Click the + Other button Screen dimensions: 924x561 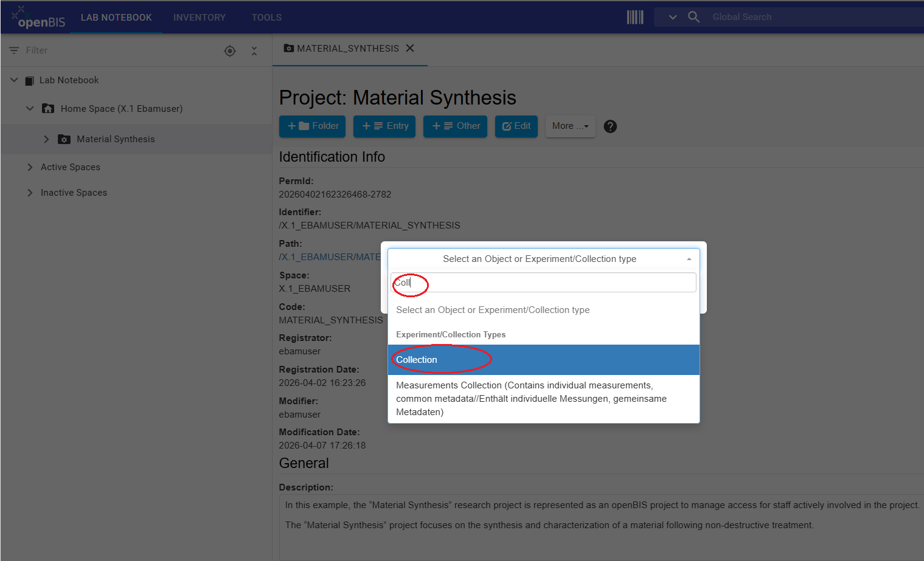[455, 126]
